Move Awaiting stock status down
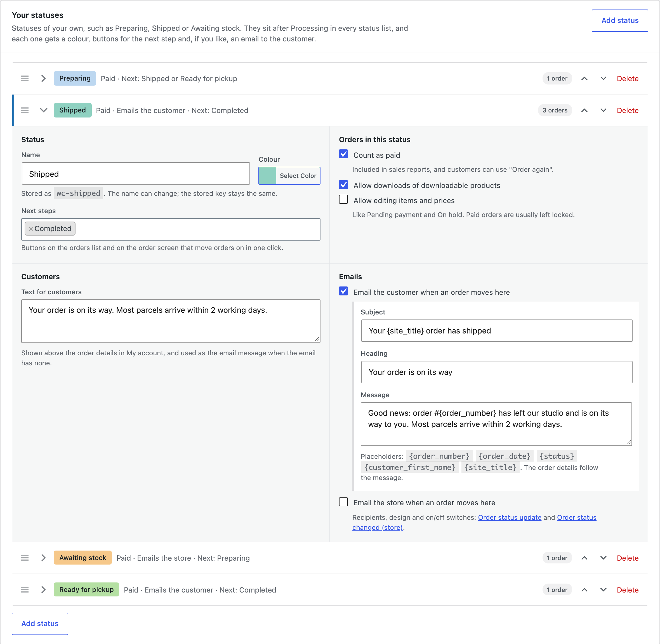 click(603, 558)
